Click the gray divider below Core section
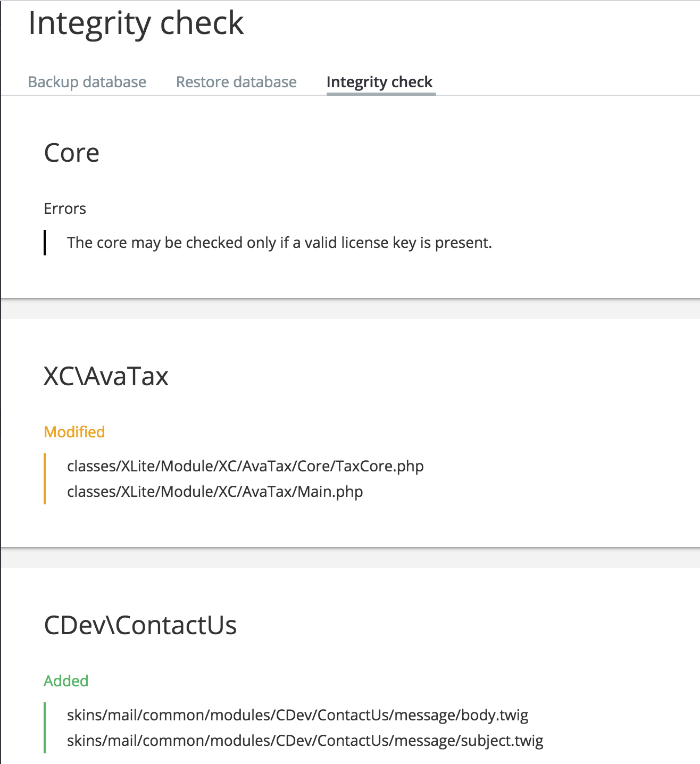This screenshot has width=700, height=764. [x=350, y=309]
